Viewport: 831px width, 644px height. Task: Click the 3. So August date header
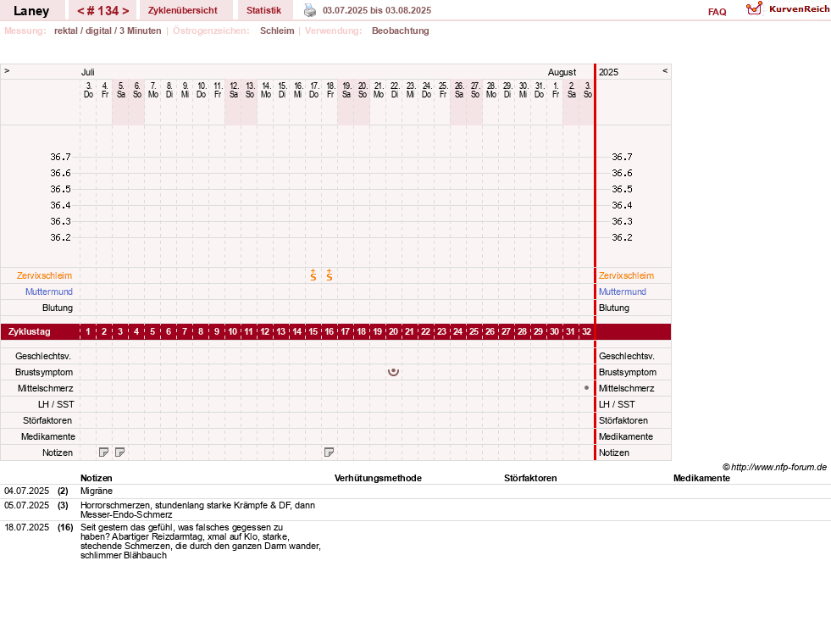click(587, 90)
